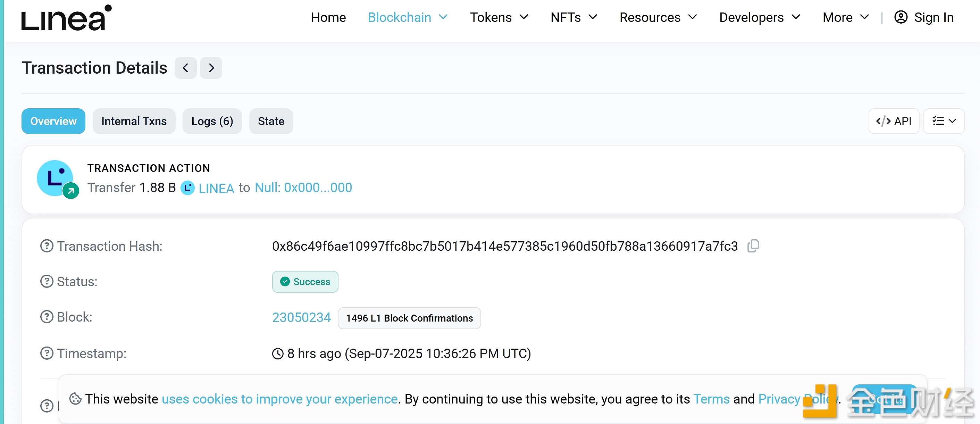Click Block help question icon

pyautogui.click(x=47, y=317)
